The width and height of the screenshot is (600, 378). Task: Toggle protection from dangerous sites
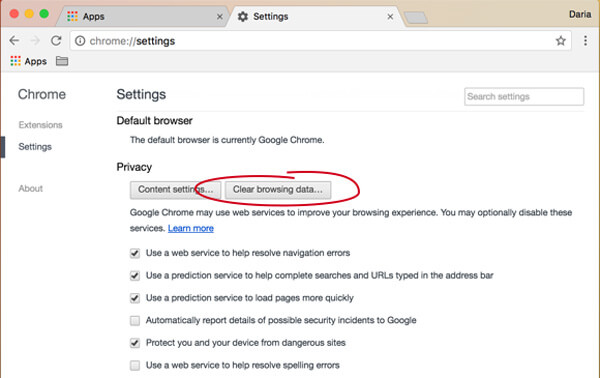pyautogui.click(x=135, y=343)
